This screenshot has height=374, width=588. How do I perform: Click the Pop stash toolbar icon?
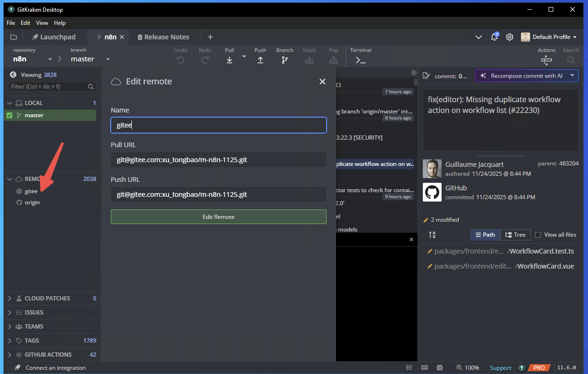[334, 60]
